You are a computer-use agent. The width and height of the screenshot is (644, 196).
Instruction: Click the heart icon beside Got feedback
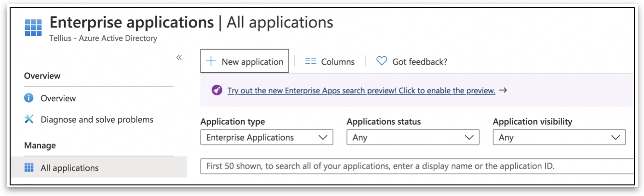[382, 61]
